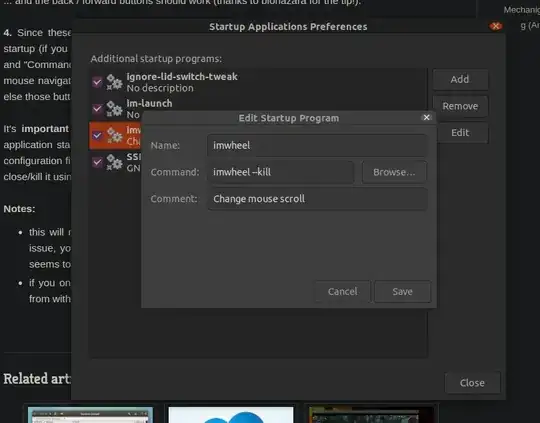Image resolution: width=540 pixels, height=423 pixels.
Task: Close the Startup Applications Preferences with Close button
Action: pos(472,383)
